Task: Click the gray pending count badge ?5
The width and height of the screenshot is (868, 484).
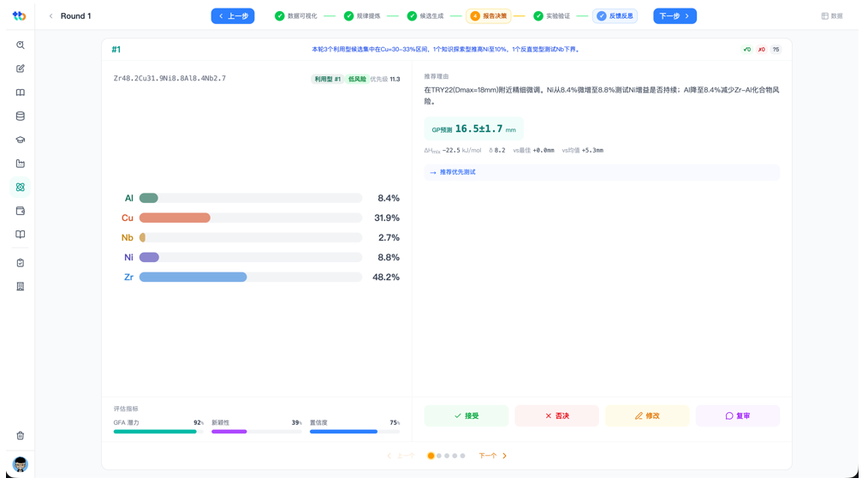Action: [x=776, y=50]
